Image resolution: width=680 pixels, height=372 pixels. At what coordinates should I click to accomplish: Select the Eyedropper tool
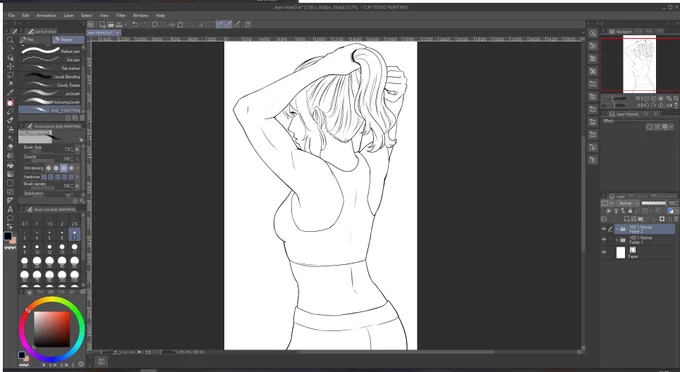(x=10, y=92)
